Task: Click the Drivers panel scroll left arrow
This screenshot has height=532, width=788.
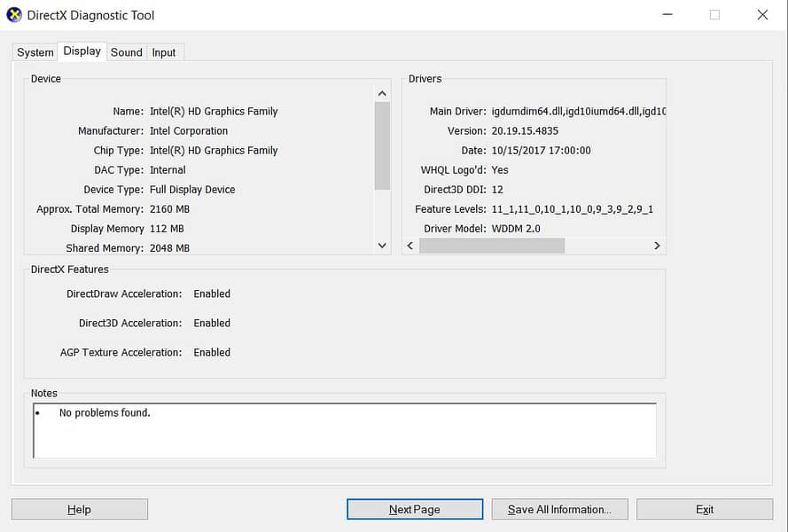Action: point(410,246)
